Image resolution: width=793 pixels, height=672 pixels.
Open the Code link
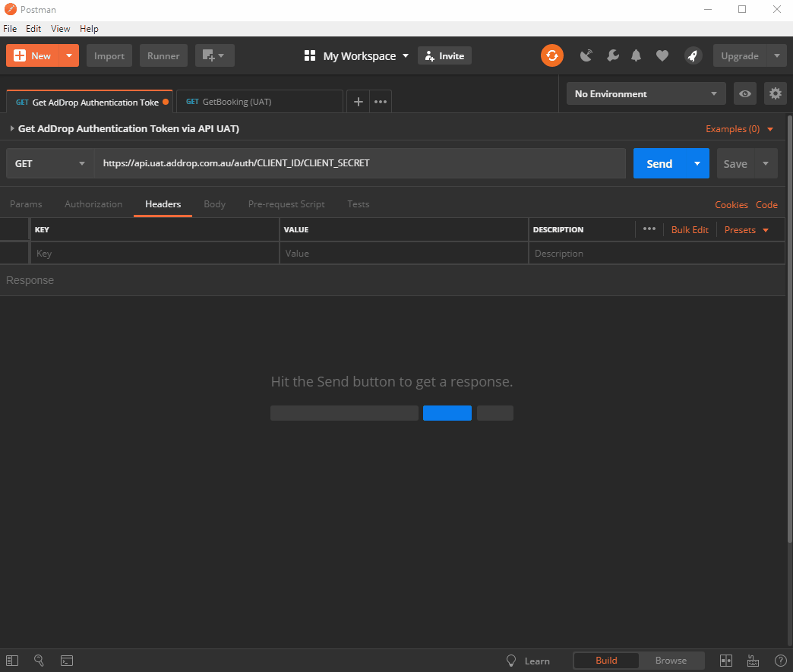pos(766,205)
